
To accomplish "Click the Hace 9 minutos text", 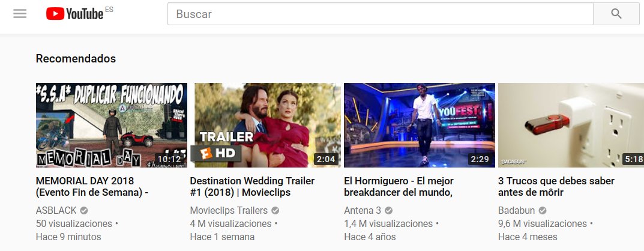I will tap(68, 237).
